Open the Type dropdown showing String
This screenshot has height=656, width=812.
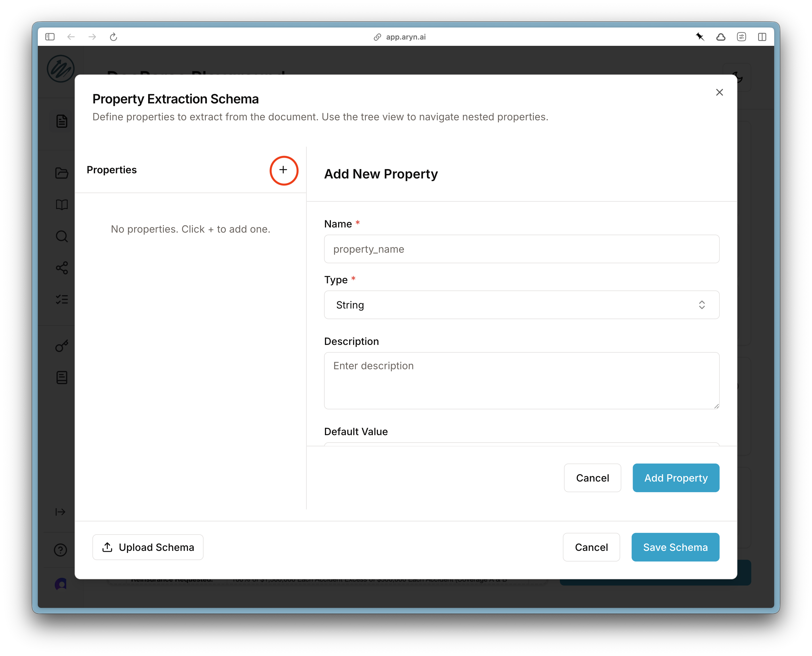[x=521, y=305]
